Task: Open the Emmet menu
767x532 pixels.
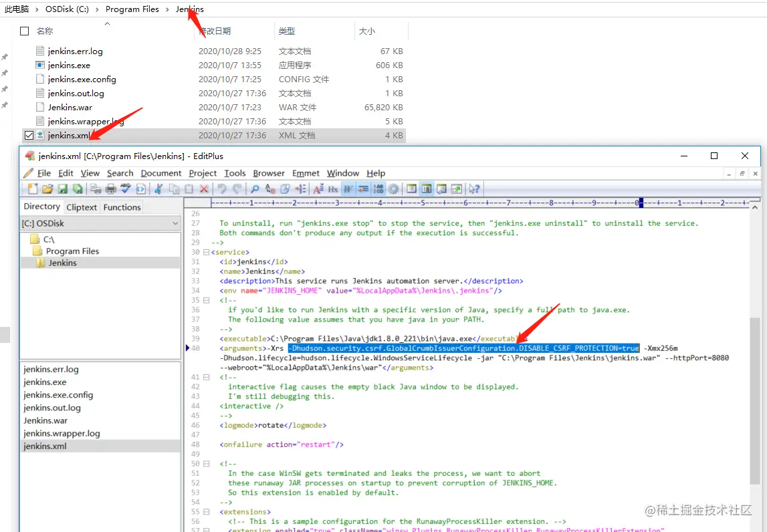Action: (306, 173)
